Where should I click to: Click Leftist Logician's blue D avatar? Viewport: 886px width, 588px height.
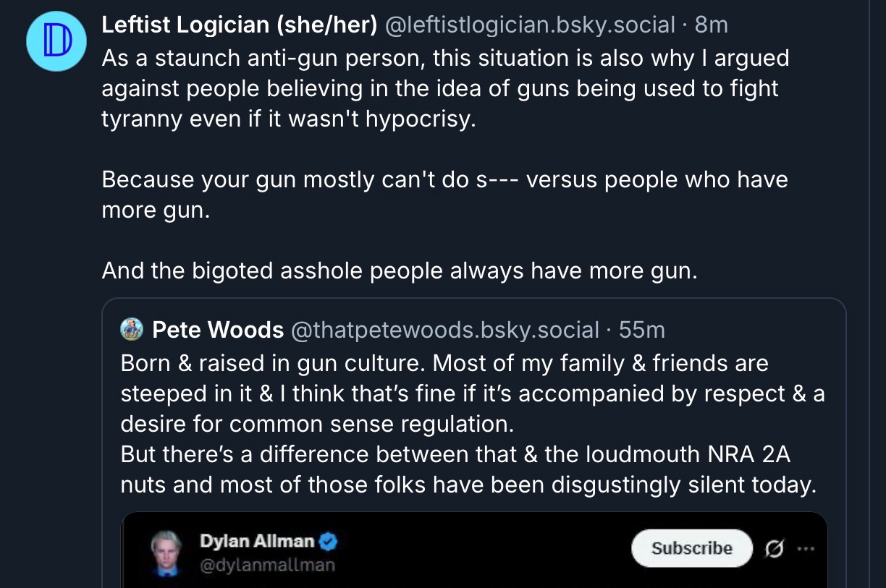pos(56,41)
